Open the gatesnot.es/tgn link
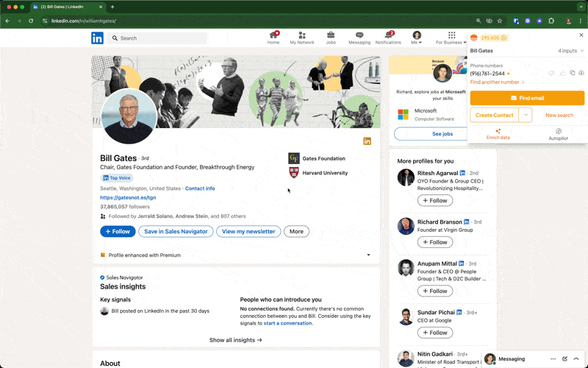Image resolution: width=588 pixels, height=368 pixels. point(128,197)
